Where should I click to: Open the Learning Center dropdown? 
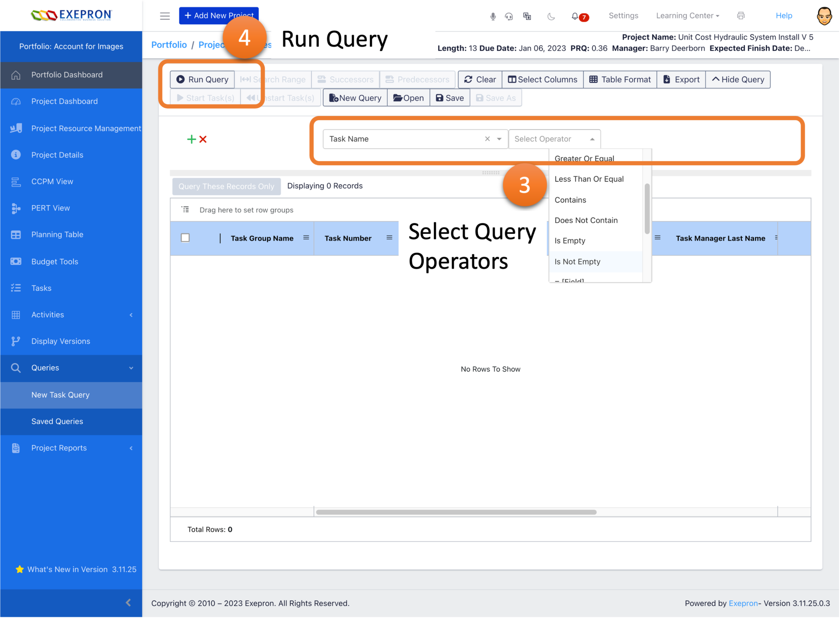pos(687,16)
